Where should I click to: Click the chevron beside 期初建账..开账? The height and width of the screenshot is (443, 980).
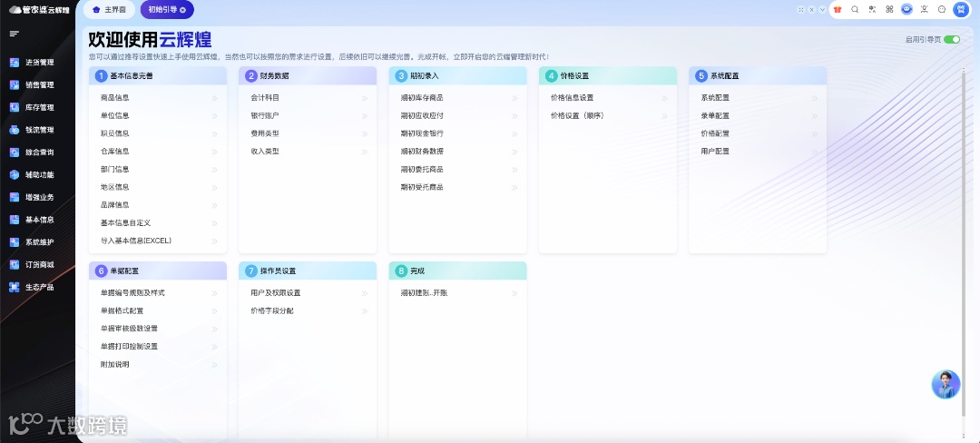click(514, 293)
